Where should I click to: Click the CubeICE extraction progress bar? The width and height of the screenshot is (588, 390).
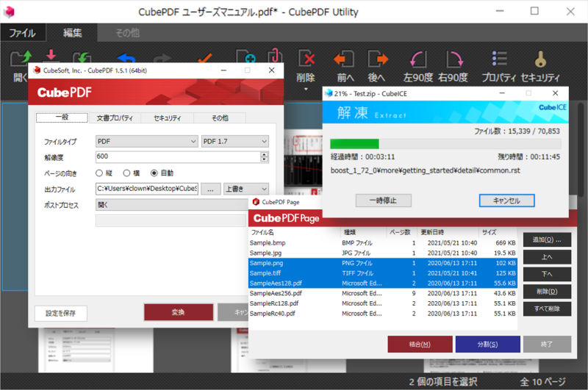point(445,144)
